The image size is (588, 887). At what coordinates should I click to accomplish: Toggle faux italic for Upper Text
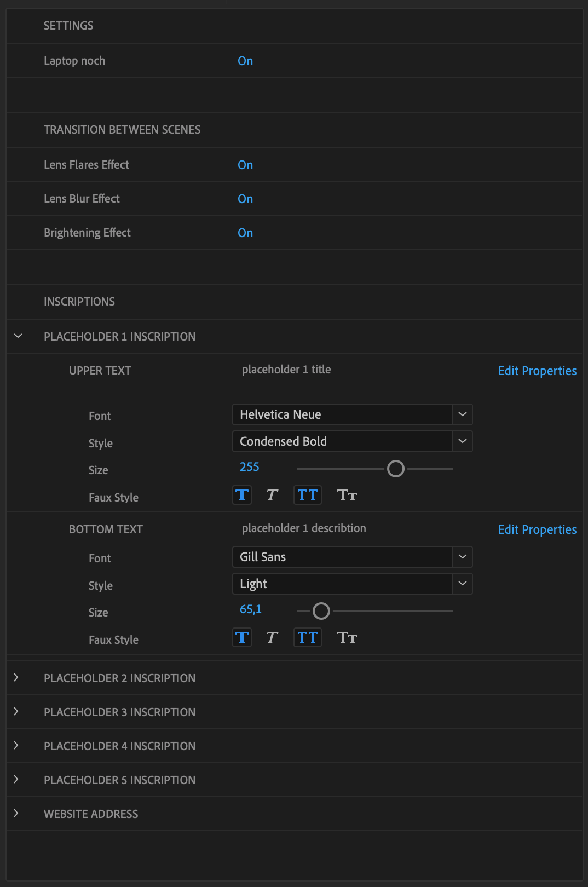click(272, 496)
